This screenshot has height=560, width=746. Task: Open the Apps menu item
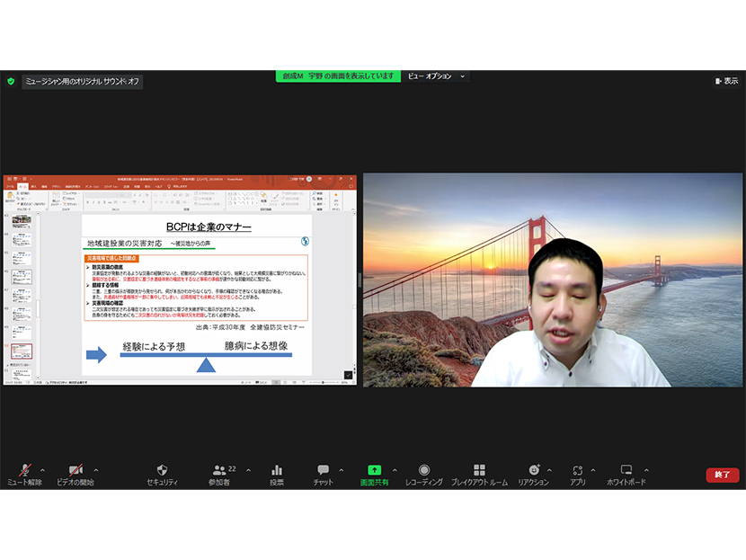(x=578, y=471)
